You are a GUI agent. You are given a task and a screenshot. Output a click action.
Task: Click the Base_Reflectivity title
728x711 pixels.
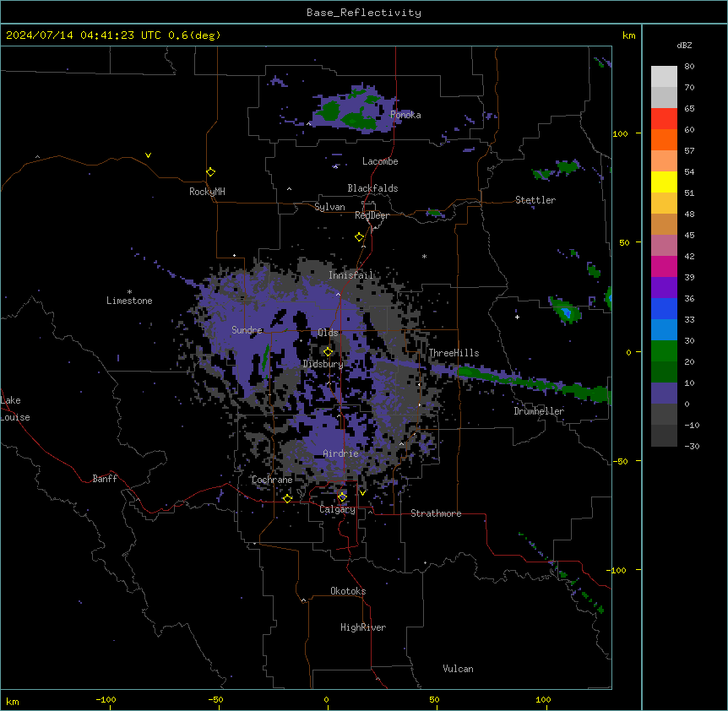click(364, 13)
